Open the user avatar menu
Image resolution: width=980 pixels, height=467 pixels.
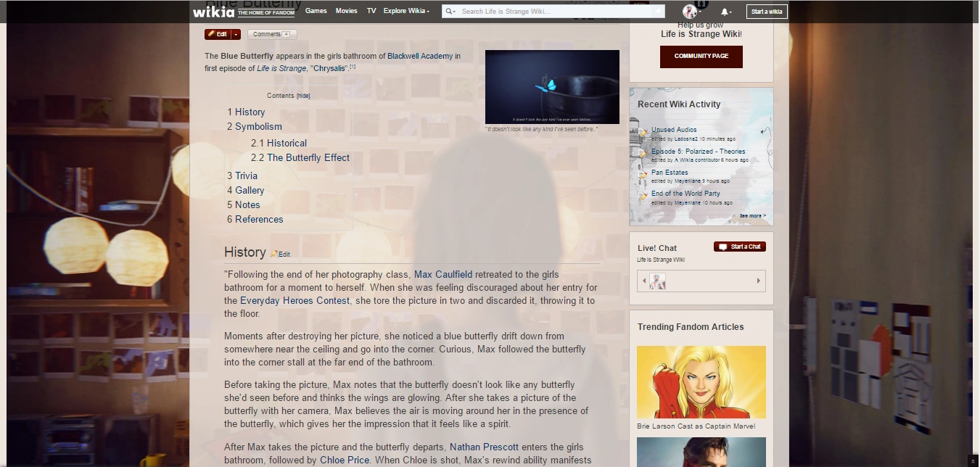click(x=691, y=12)
